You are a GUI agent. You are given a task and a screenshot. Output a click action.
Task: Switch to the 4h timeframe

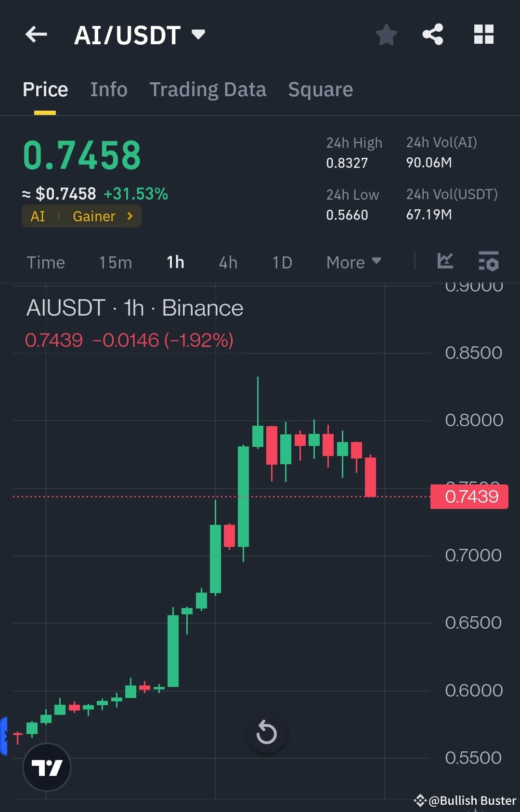tap(227, 262)
